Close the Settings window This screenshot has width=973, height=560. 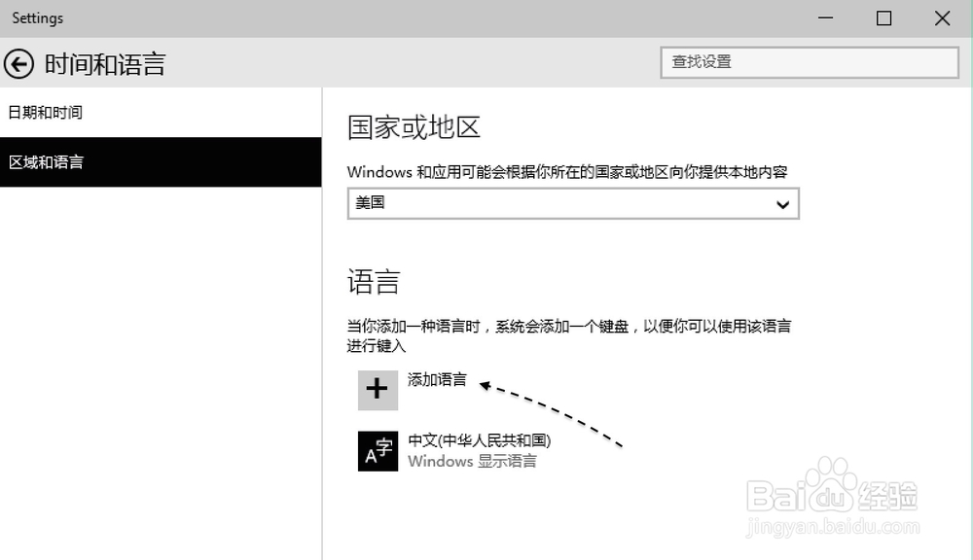[941, 17]
